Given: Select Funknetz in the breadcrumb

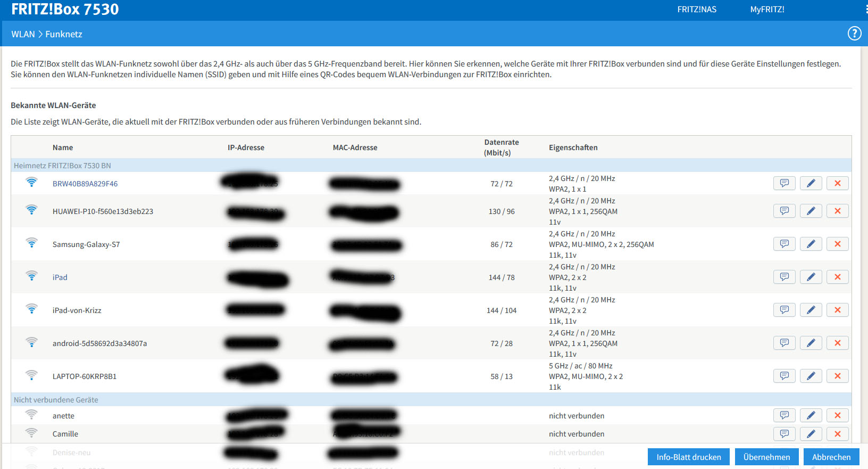Looking at the screenshot, I should tap(64, 34).
